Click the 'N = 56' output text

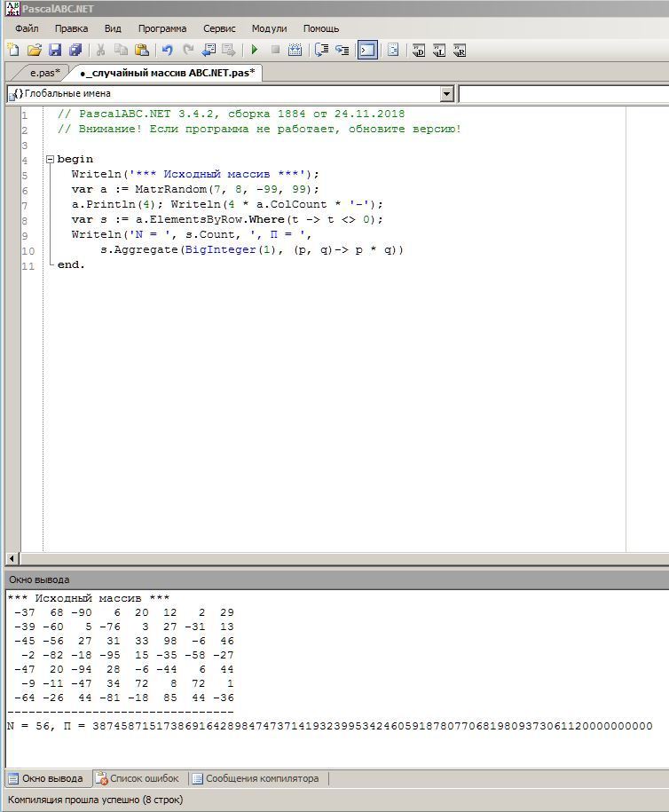click(x=29, y=726)
